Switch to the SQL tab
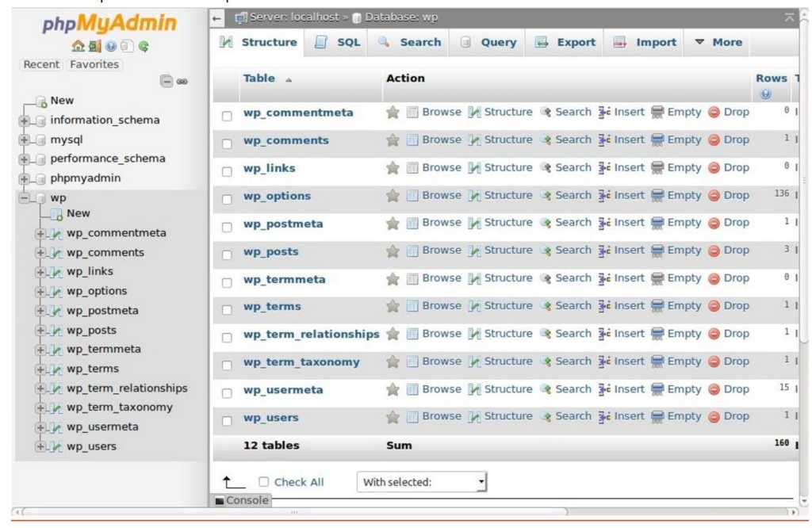The width and height of the screenshot is (812, 528). [x=339, y=42]
